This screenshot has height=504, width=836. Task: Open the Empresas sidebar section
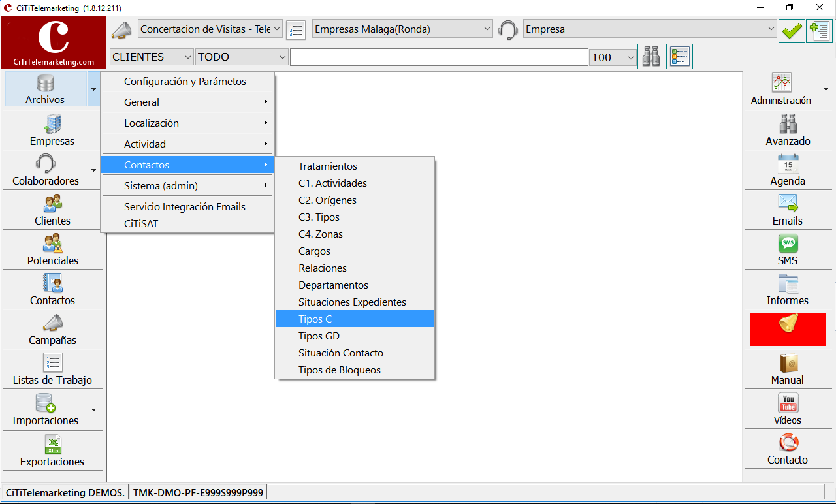(x=52, y=130)
